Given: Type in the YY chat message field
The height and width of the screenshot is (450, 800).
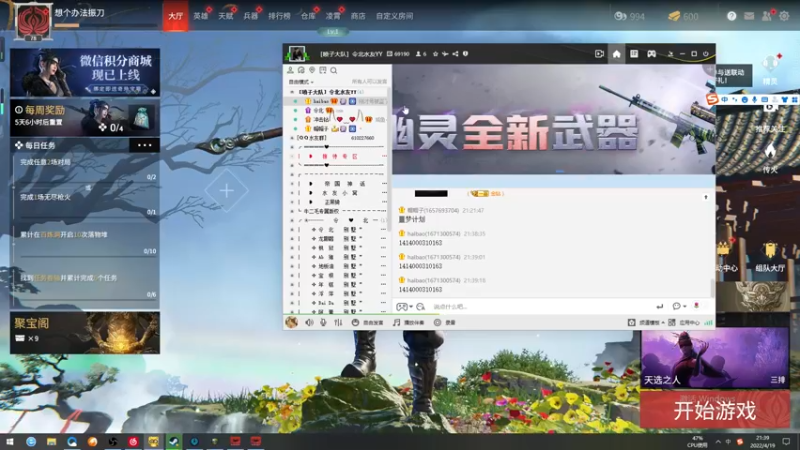Looking at the screenshot, I should 541,307.
